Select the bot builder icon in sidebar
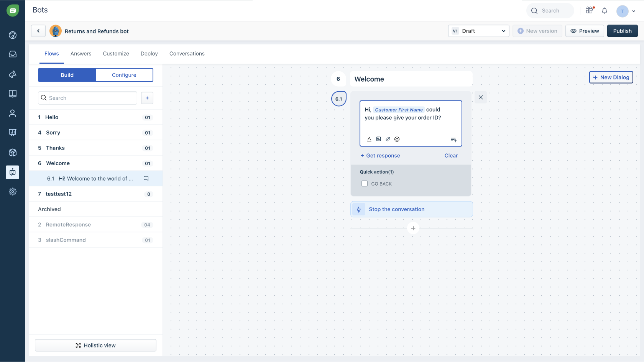Viewport: 644px width, 362px height. [x=13, y=172]
